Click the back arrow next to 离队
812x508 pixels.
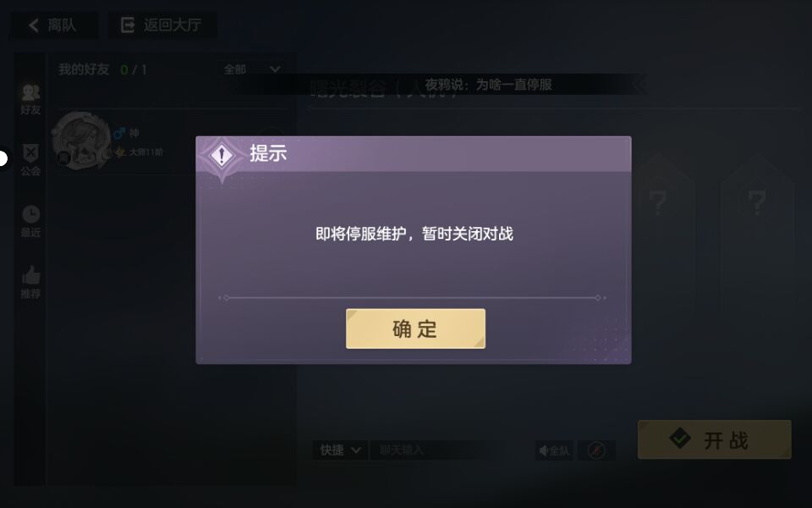point(34,25)
